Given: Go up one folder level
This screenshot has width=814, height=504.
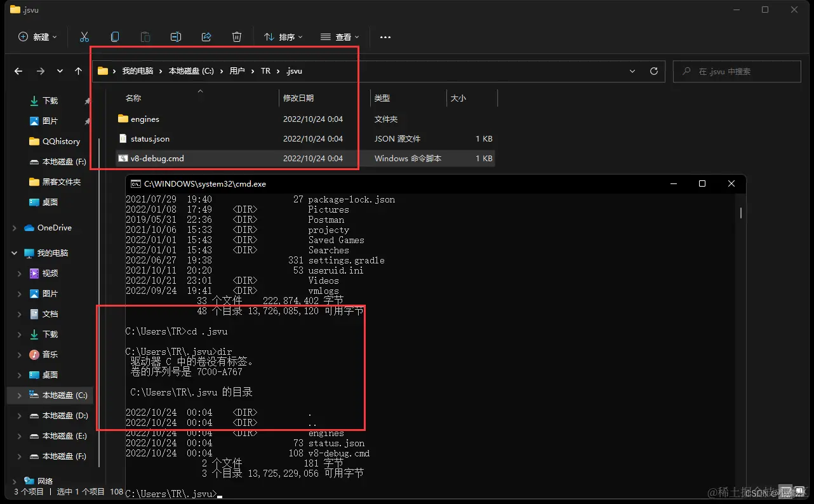Looking at the screenshot, I should tap(78, 71).
